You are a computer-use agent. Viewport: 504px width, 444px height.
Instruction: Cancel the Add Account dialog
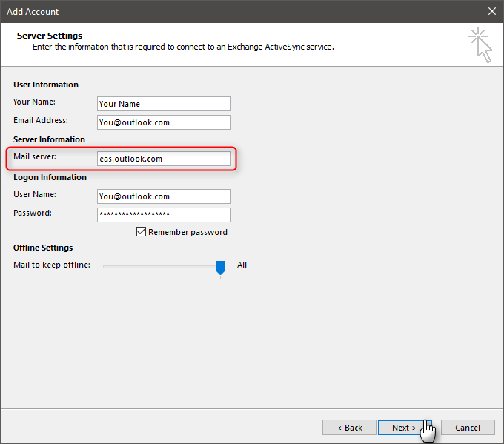pyautogui.click(x=468, y=427)
